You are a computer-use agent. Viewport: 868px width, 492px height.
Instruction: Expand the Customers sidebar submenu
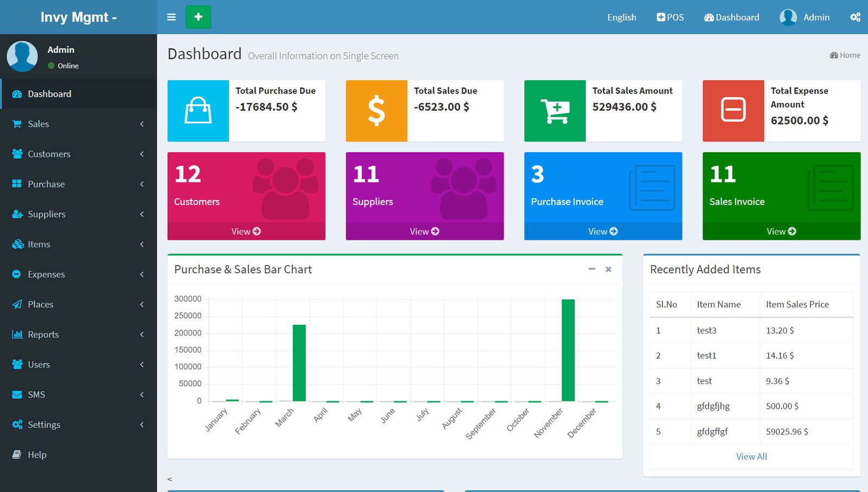click(x=79, y=154)
